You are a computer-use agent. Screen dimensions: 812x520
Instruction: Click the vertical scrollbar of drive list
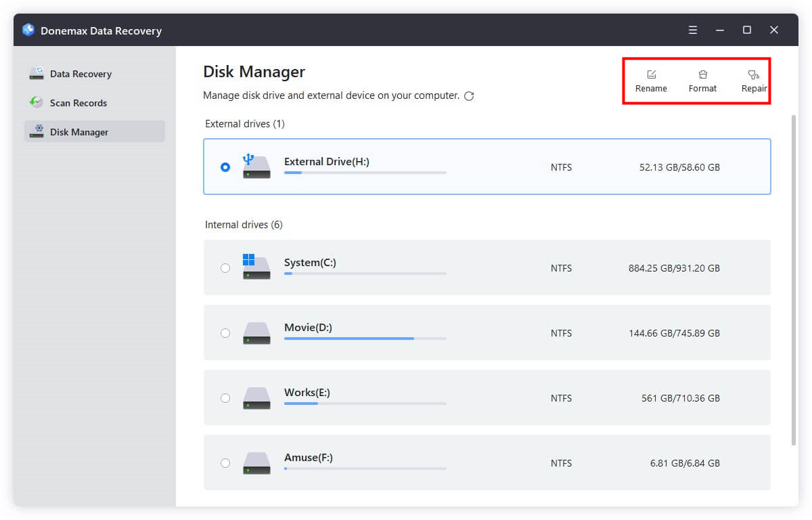pyautogui.click(x=794, y=271)
